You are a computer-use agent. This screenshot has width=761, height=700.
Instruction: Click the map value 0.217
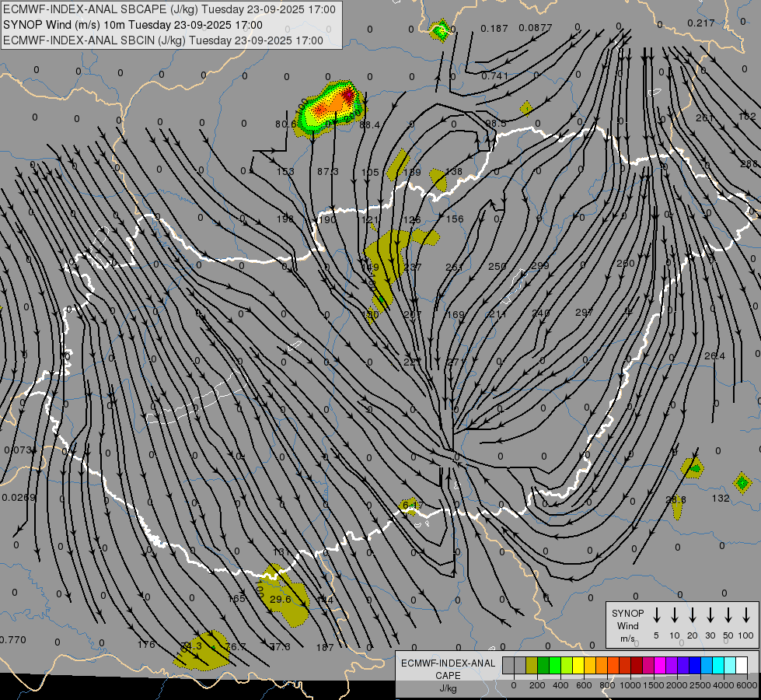click(701, 23)
